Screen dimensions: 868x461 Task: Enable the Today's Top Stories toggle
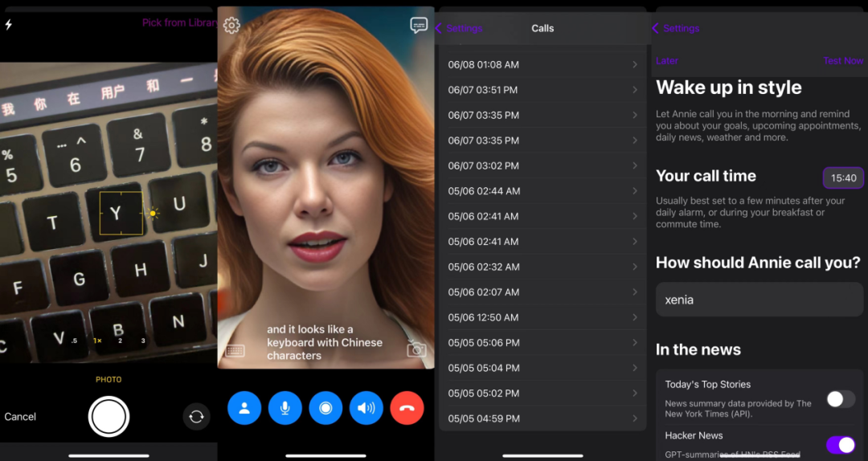pos(841,399)
